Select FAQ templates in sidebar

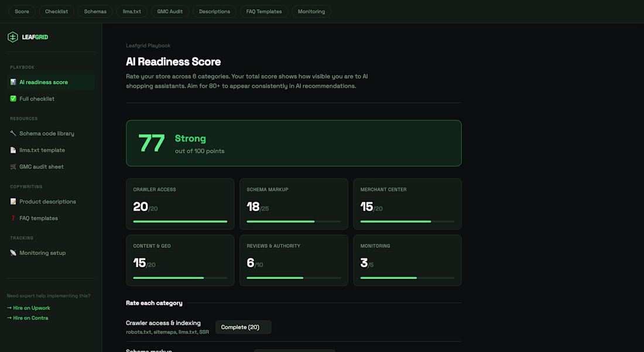point(51,218)
